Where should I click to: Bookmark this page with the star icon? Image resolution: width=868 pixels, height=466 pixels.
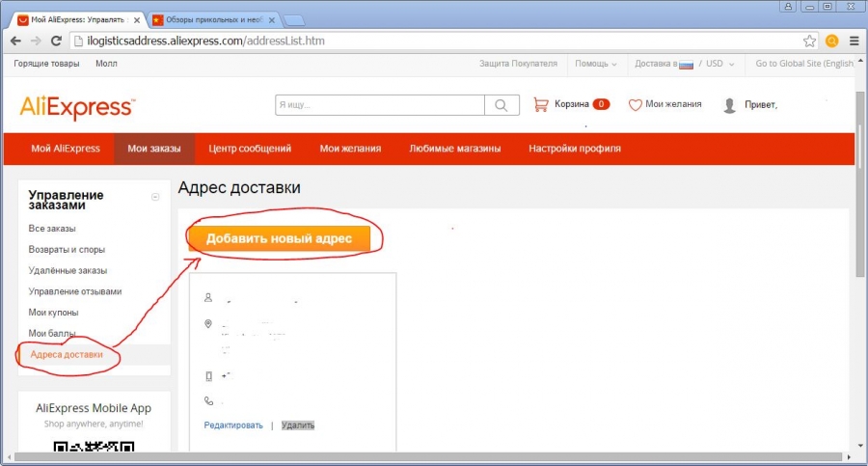click(x=809, y=41)
